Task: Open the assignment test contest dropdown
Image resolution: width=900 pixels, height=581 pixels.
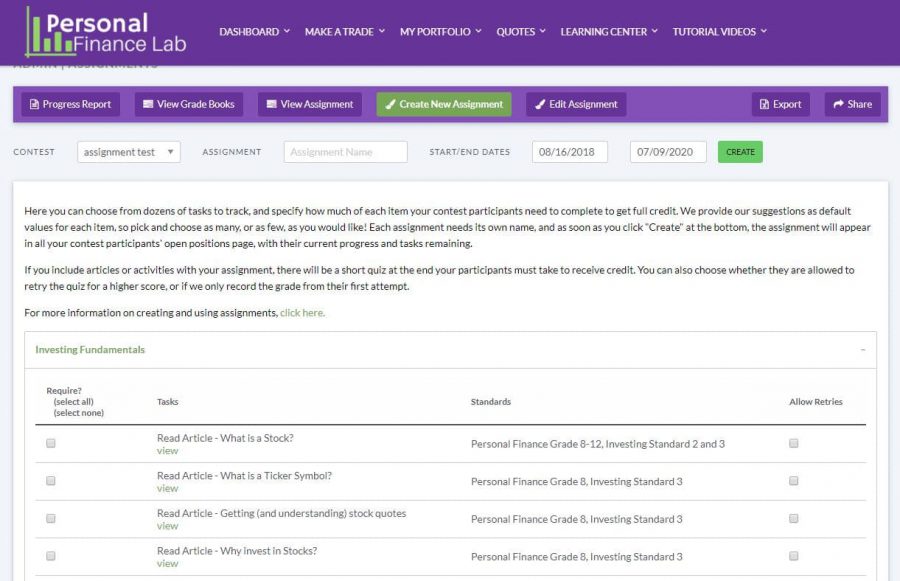Action: pyautogui.click(x=130, y=151)
